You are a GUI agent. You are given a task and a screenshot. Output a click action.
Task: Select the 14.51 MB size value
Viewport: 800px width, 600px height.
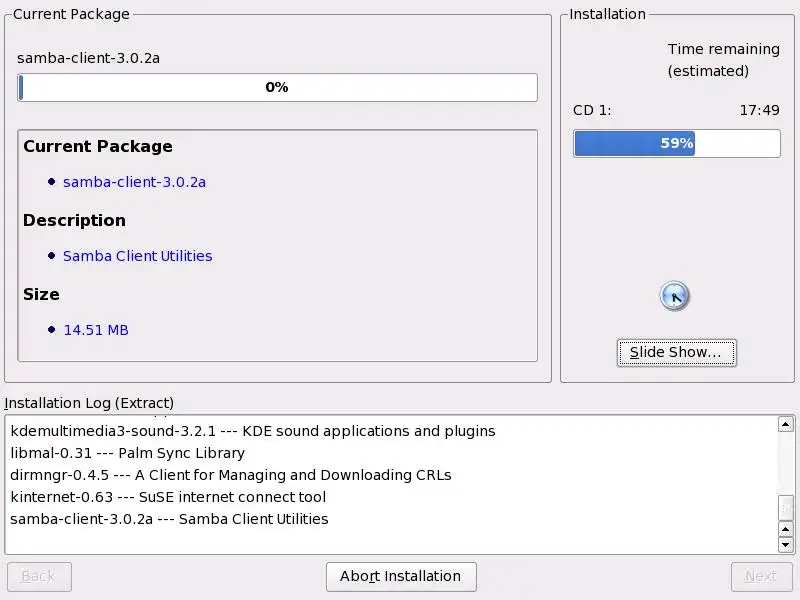[x=96, y=330]
